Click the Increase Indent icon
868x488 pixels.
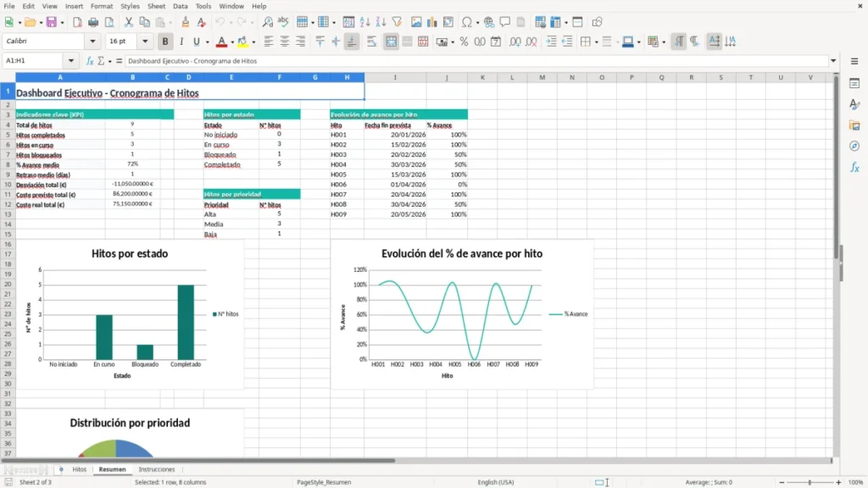(x=551, y=42)
